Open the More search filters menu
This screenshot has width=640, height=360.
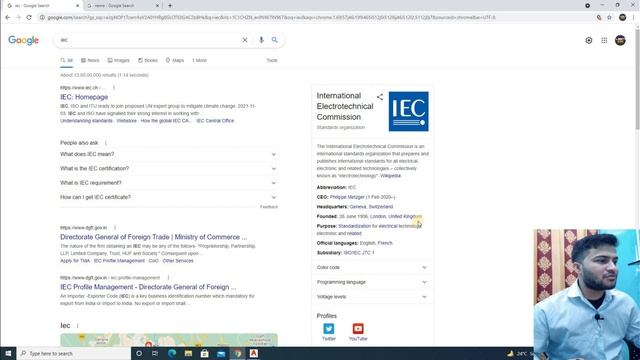pos(200,60)
